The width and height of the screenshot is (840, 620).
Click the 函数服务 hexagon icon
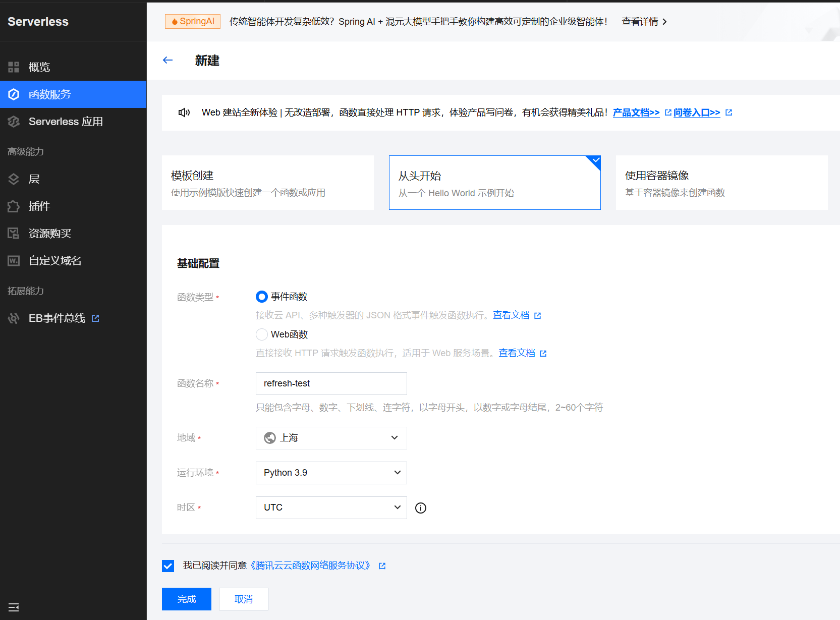(14, 94)
